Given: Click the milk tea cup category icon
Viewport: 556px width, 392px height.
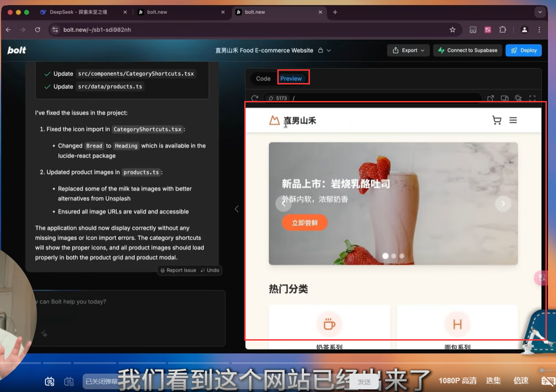Looking at the screenshot, I should pos(329,324).
